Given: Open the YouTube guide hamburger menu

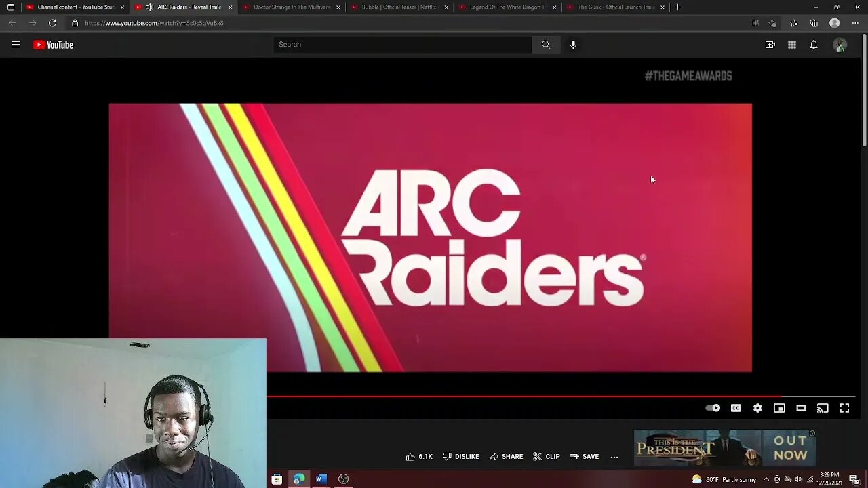Looking at the screenshot, I should point(16,45).
